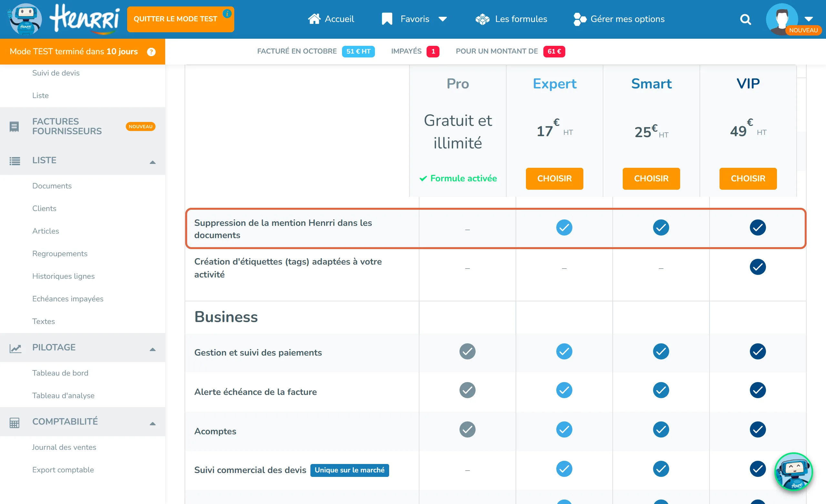Click the user avatar profile picture
The image size is (826, 504).
tap(781, 19)
